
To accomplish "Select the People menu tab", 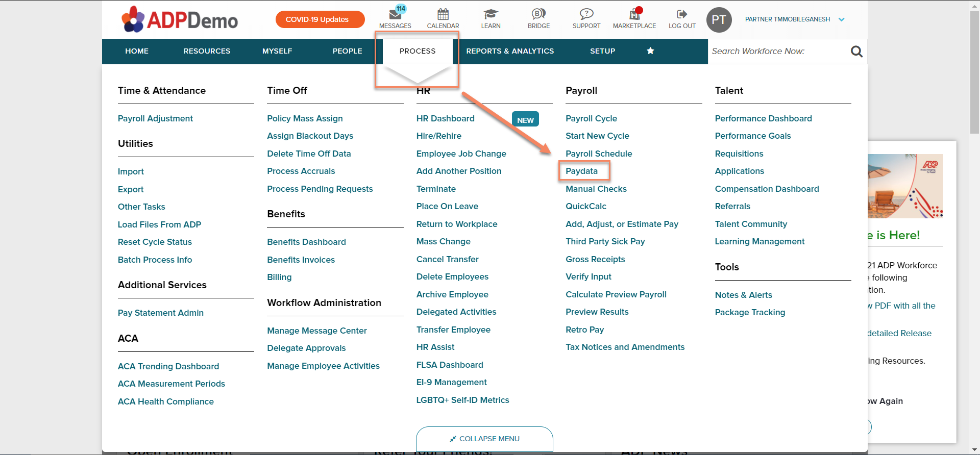I will (347, 51).
